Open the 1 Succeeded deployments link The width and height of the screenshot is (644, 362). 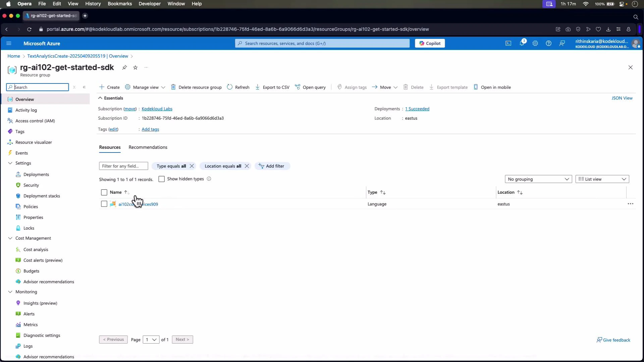coord(417,109)
